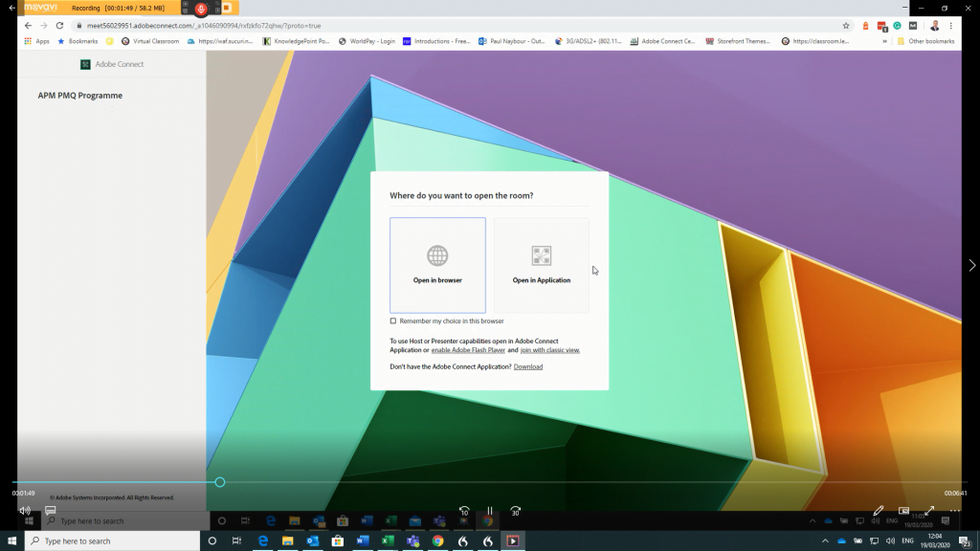This screenshot has height=551, width=980.
Task: Toggle the Movavi microphone recording button
Action: 201,8
